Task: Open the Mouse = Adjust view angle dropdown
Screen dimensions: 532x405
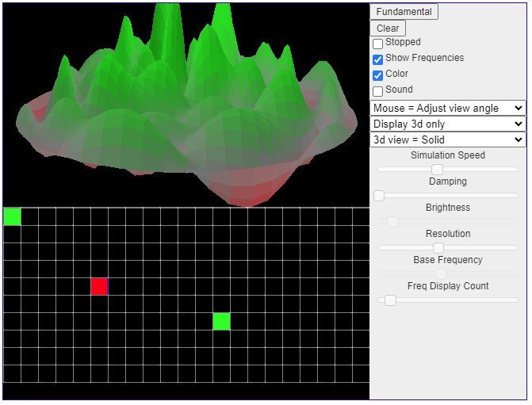Action: coord(447,109)
